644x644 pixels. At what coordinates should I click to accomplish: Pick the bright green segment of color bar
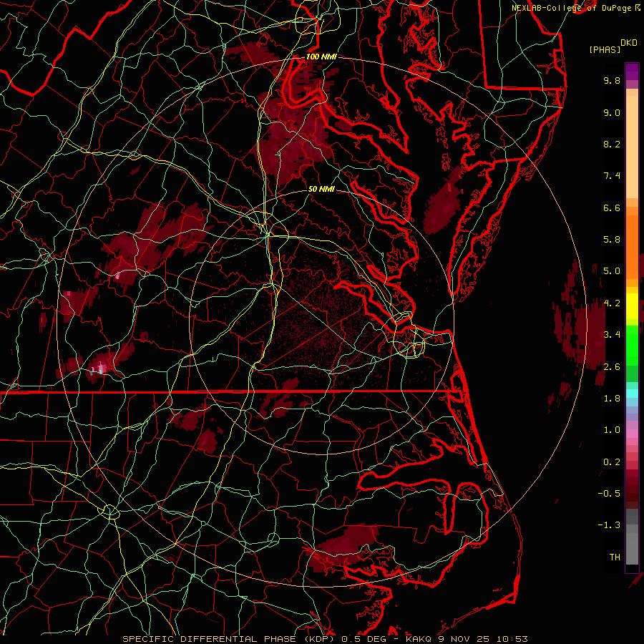click(632, 345)
